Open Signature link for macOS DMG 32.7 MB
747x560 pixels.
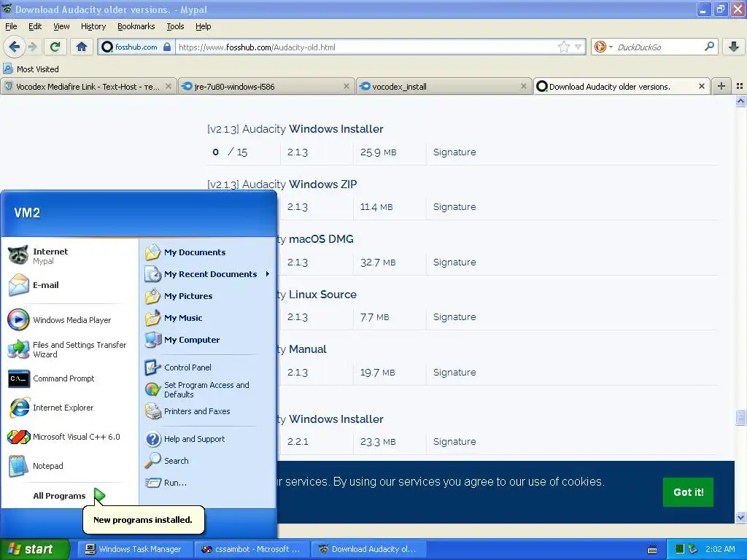454,262
